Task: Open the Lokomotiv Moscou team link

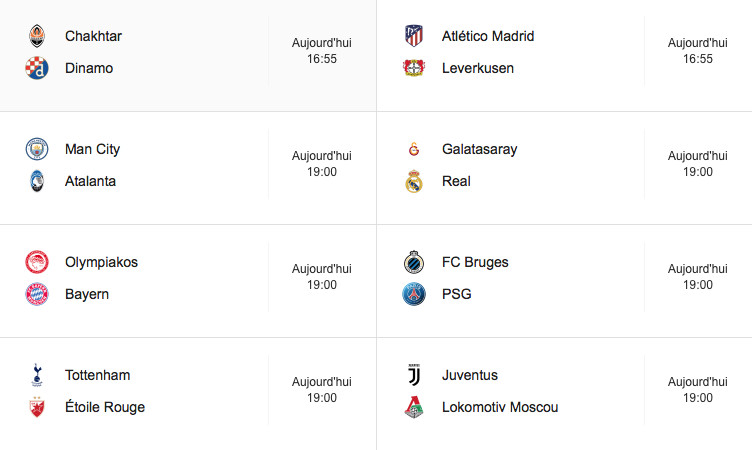Action: pyautogui.click(x=500, y=407)
